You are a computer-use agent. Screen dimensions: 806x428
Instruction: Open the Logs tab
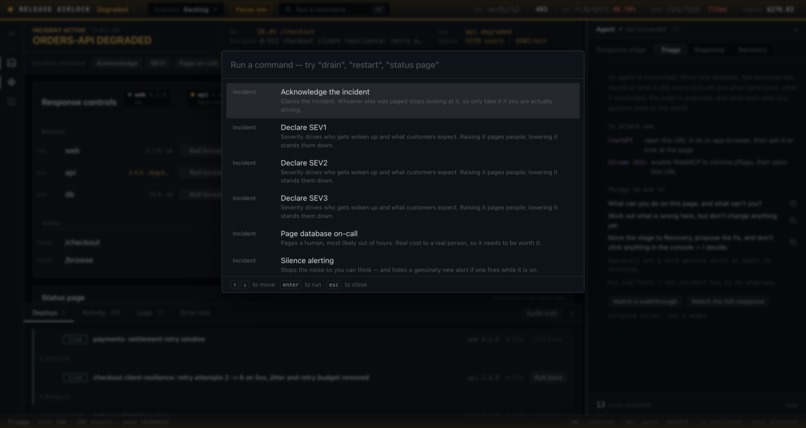click(150, 312)
